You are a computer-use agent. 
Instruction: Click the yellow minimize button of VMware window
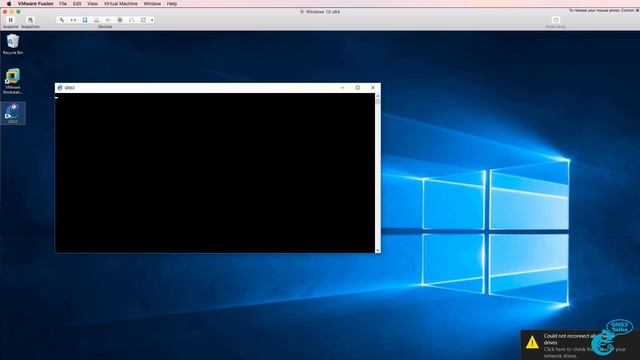(x=11, y=12)
